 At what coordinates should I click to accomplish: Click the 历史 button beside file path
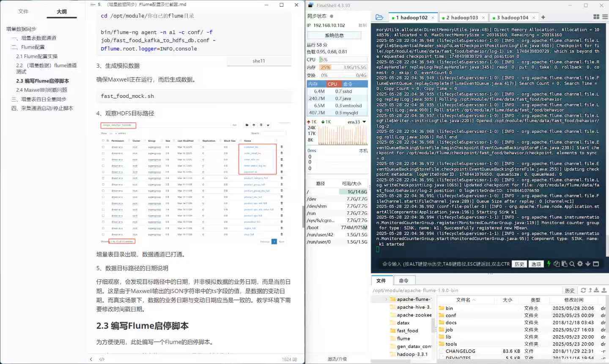click(x=570, y=290)
